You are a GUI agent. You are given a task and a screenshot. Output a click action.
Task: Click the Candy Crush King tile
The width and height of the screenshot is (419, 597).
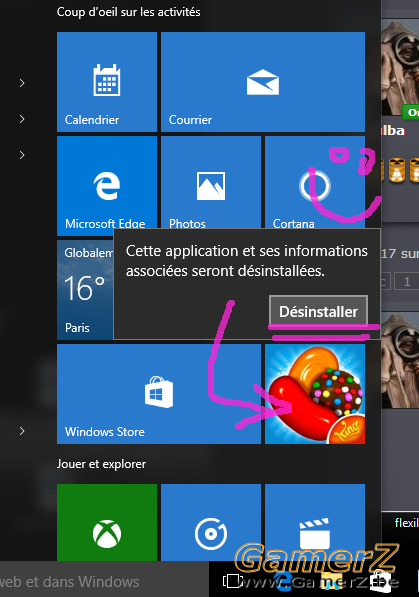click(x=315, y=394)
